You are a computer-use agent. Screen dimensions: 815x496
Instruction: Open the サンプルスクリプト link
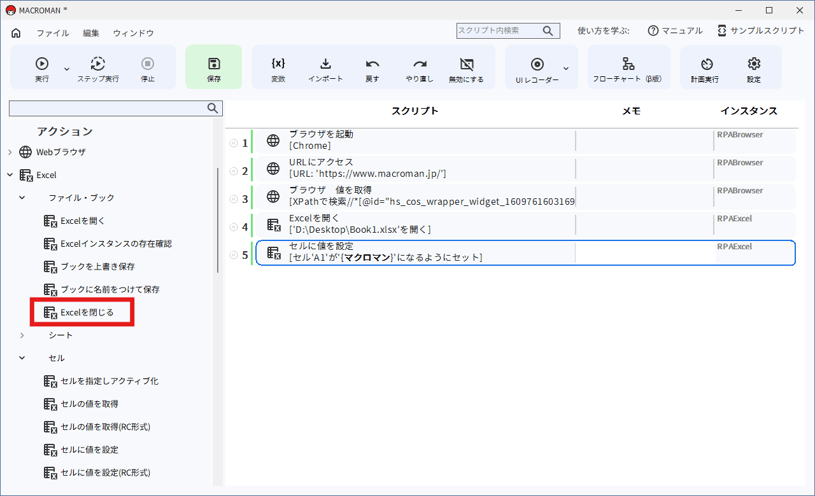[761, 31]
